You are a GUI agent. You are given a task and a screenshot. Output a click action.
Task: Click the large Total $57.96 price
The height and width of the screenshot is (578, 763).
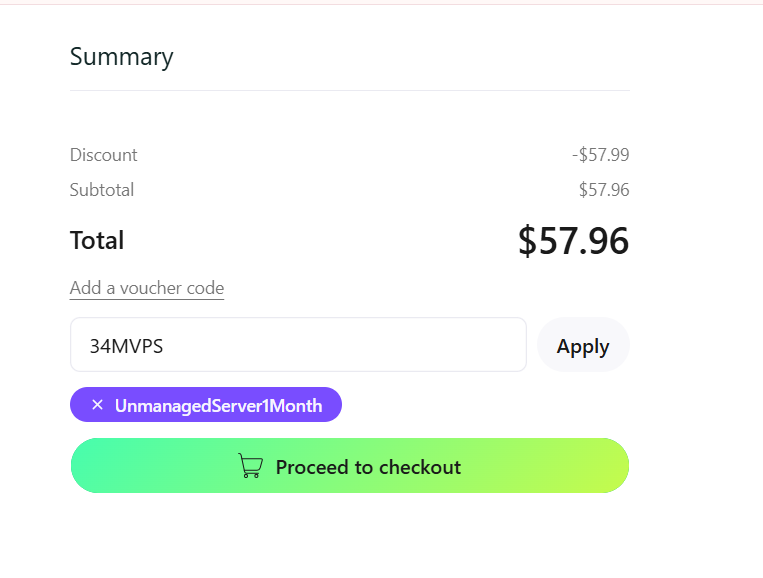pos(573,241)
